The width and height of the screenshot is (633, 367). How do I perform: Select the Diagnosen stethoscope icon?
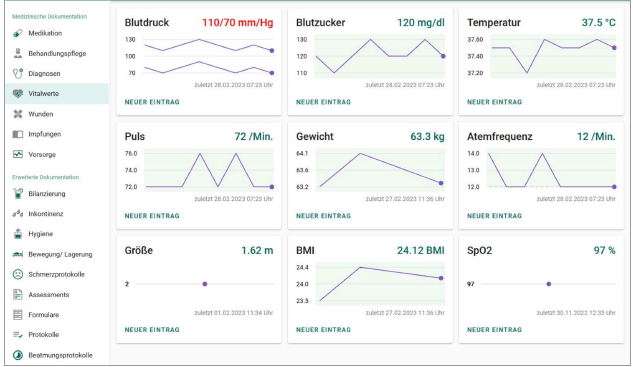(18, 73)
